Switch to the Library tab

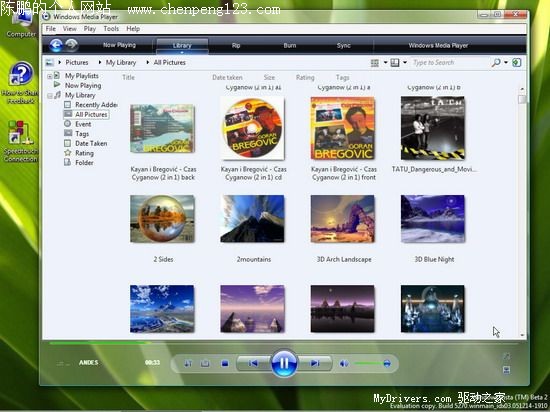[x=182, y=46]
